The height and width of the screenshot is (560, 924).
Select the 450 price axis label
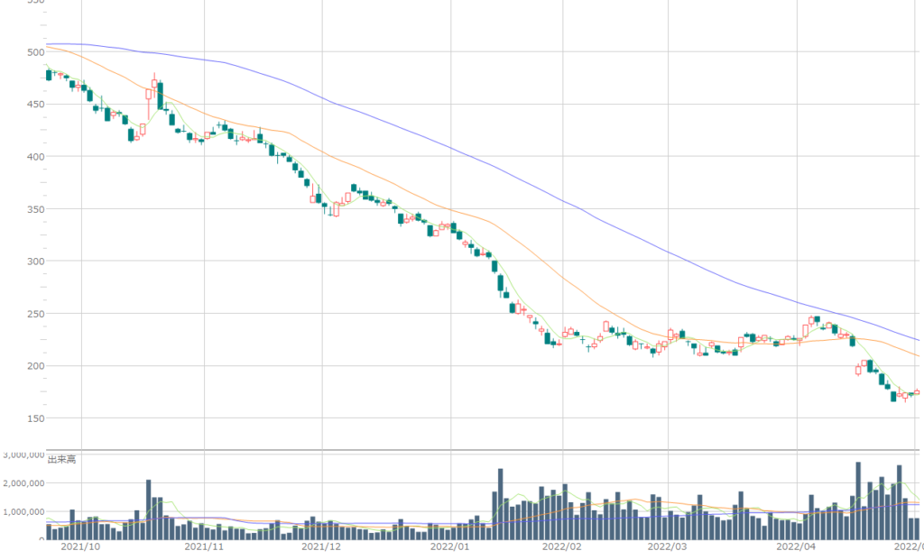pos(35,105)
